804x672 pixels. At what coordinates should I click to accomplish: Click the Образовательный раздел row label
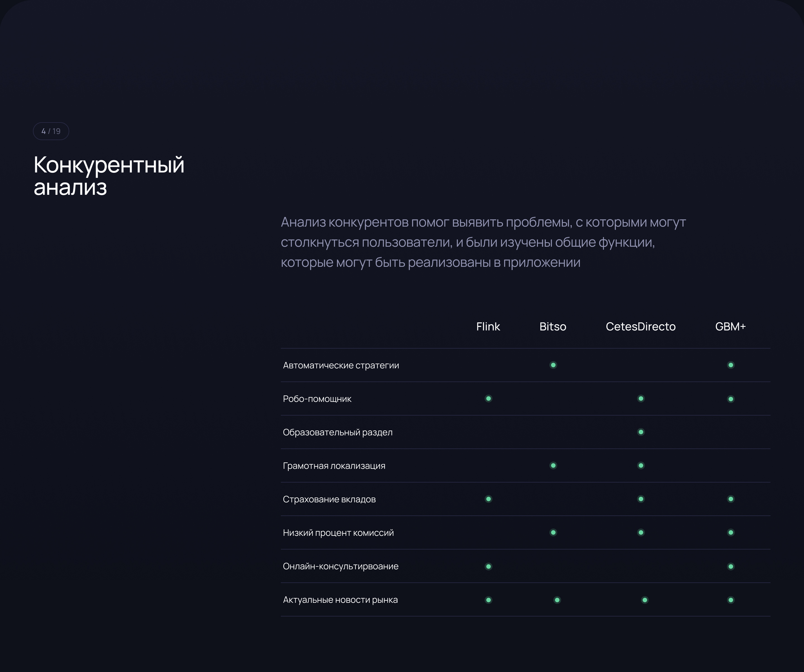point(337,433)
